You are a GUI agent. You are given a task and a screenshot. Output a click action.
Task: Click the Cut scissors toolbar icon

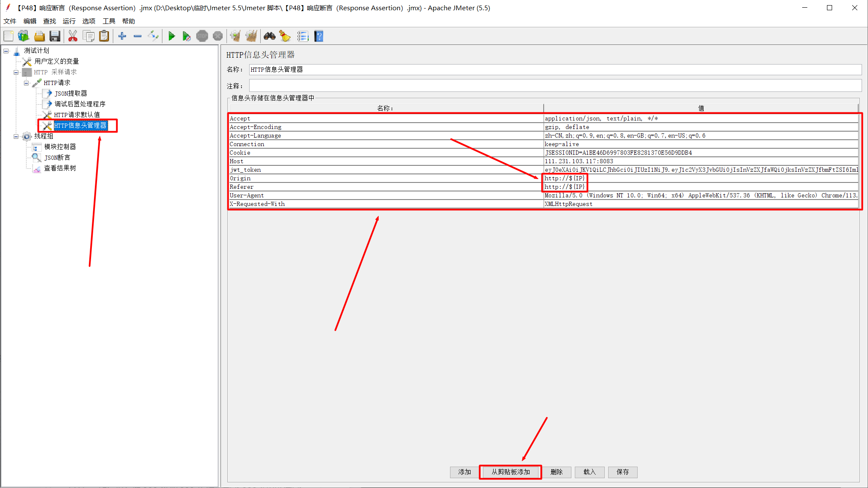(73, 36)
